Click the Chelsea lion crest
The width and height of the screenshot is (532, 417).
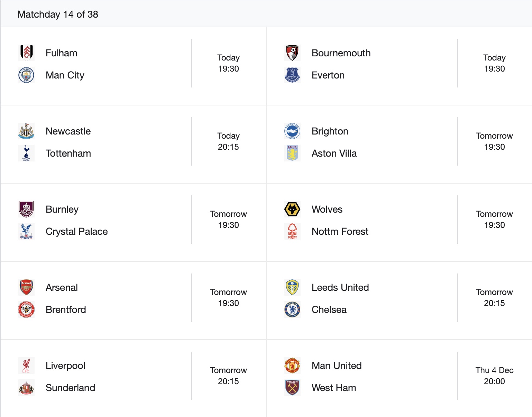(292, 309)
